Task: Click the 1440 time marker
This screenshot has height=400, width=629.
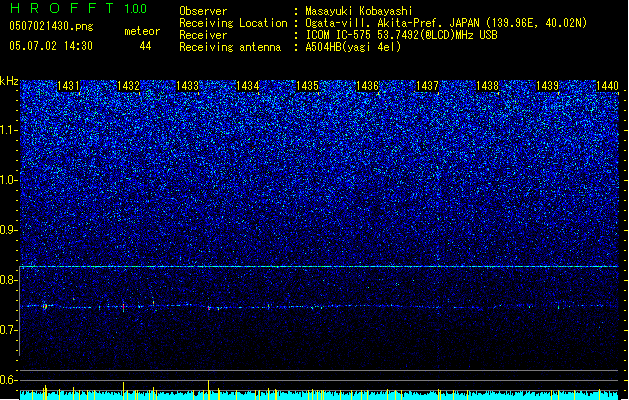Action: click(x=607, y=86)
